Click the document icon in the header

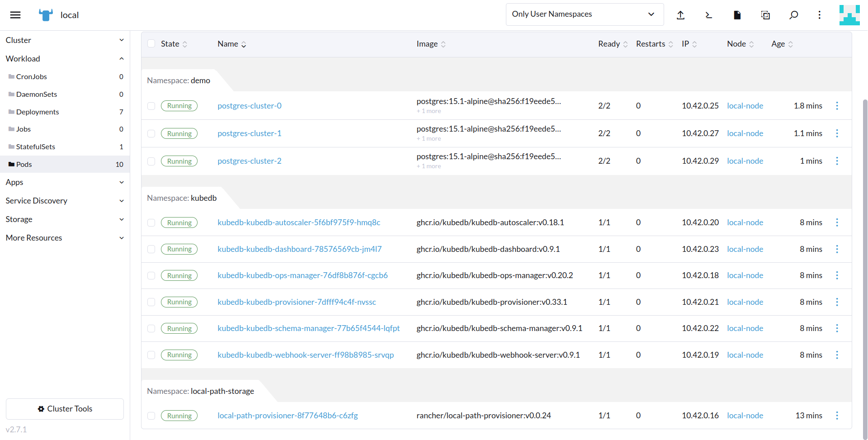pyautogui.click(x=737, y=15)
